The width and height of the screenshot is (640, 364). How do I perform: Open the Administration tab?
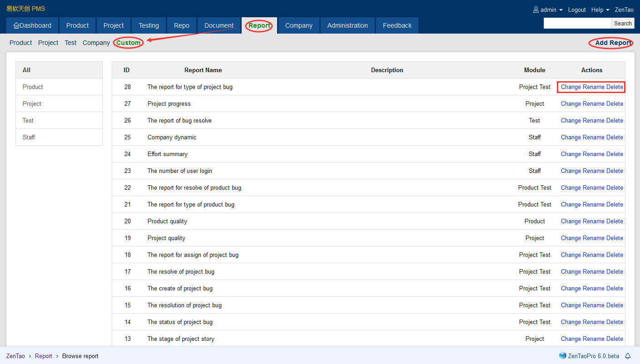coord(347,25)
